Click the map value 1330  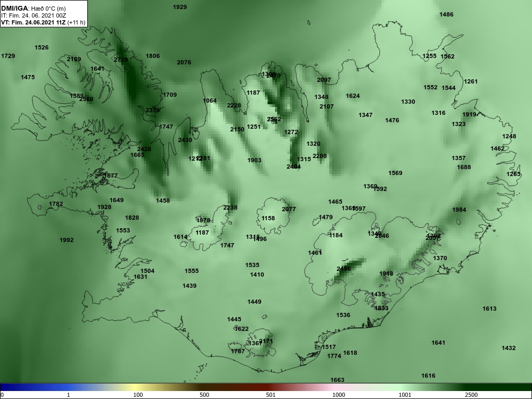pos(408,102)
